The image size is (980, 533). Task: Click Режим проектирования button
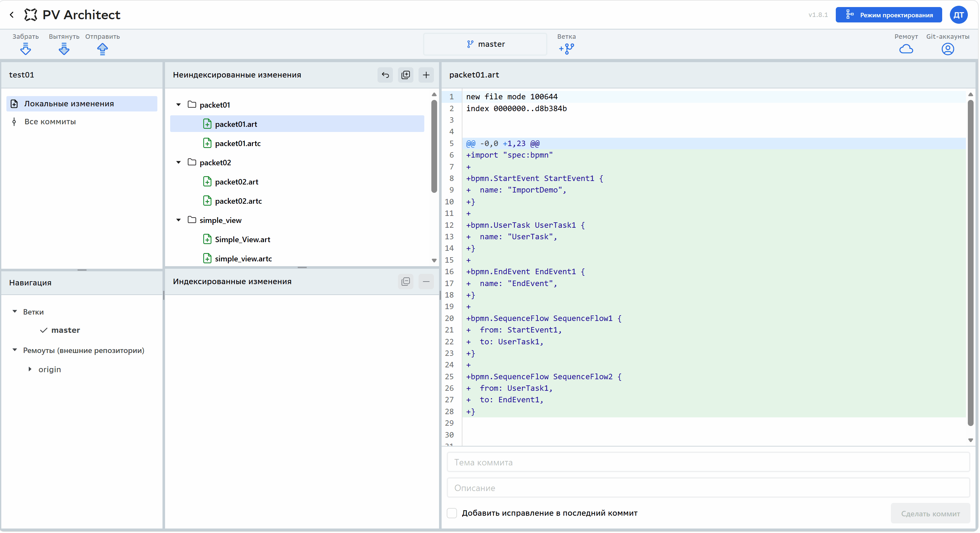[x=888, y=15]
